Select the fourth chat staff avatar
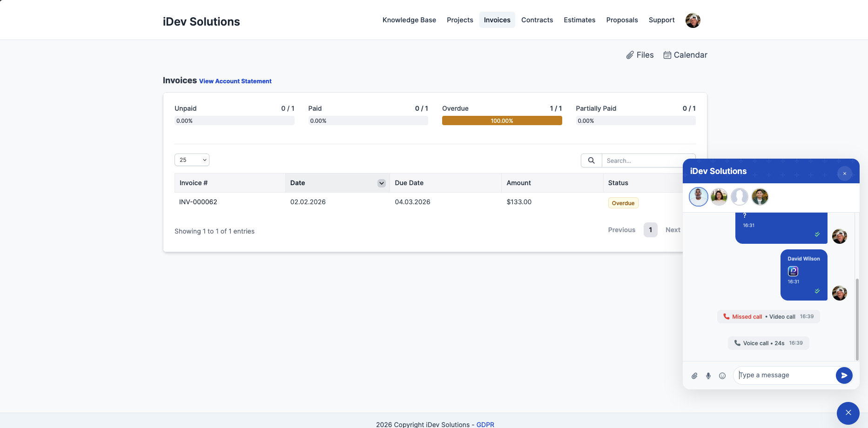Image resolution: width=868 pixels, height=428 pixels. [760, 197]
